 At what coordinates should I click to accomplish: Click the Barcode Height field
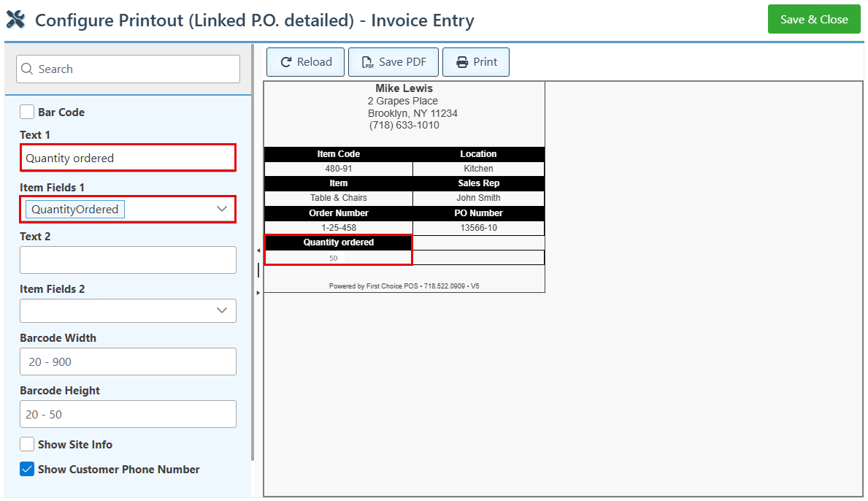[x=128, y=414]
